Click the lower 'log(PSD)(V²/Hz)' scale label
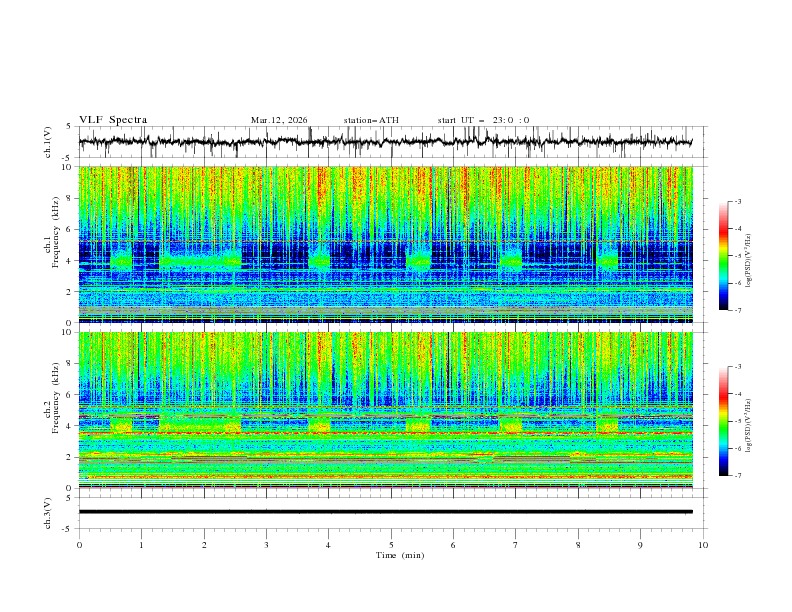 tap(749, 425)
